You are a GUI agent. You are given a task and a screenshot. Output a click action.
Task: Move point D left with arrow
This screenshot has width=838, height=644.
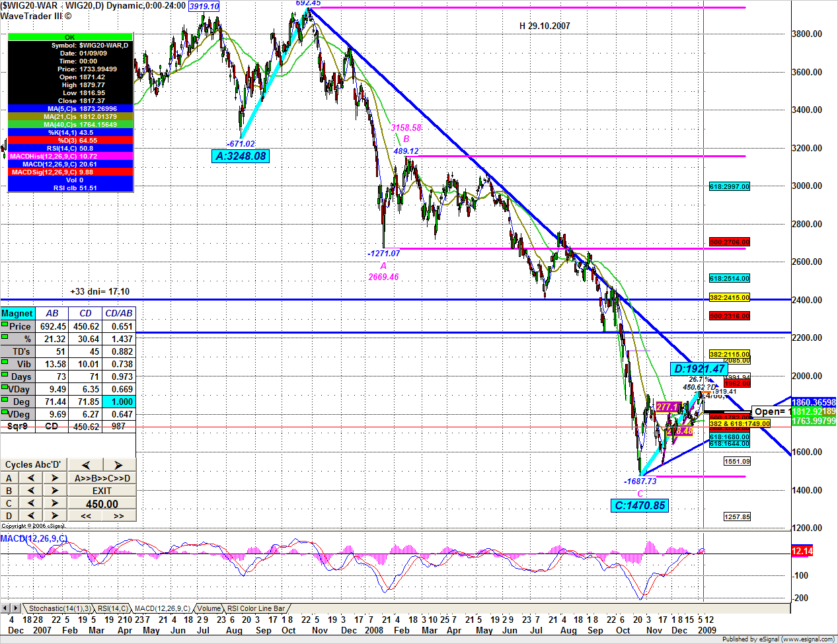pyautogui.click(x=30, y=516)
